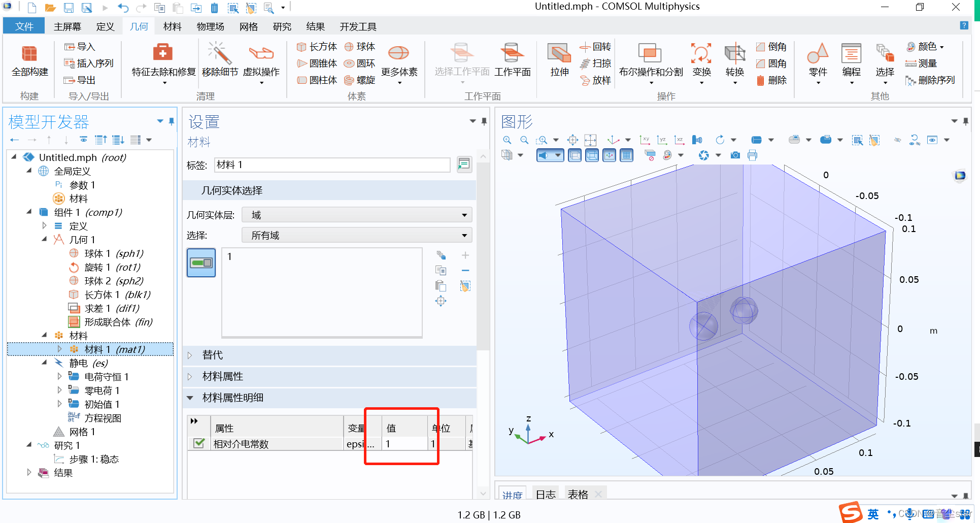This screenshot has width=980, height=523.
Task: Expand the 替代 section
Action: (190, 355)
